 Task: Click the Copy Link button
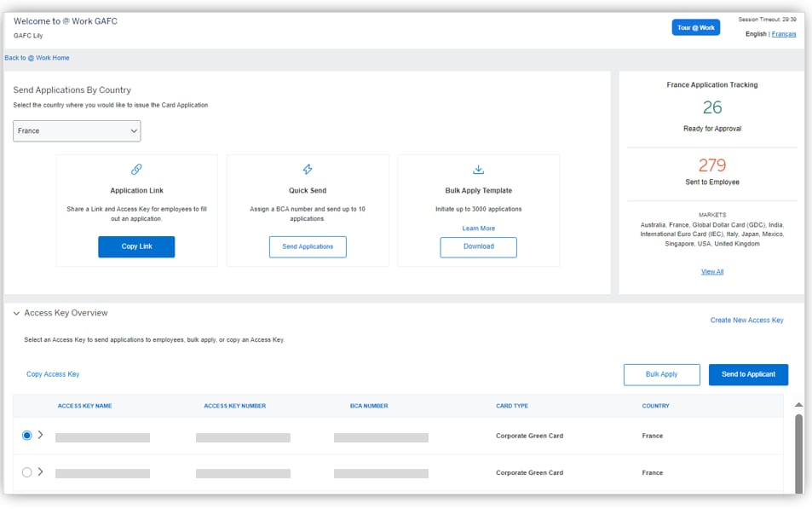click(x=136, y=247)
